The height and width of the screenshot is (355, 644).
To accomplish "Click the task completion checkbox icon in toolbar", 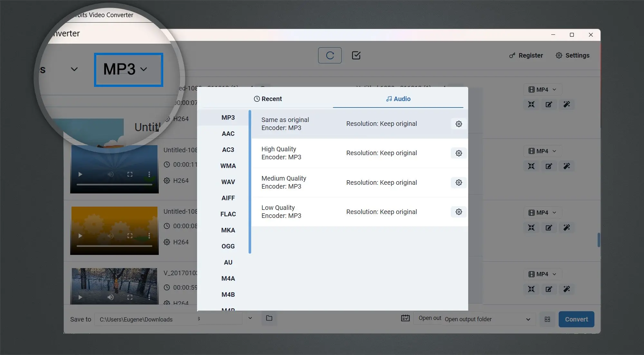I will click(x=356, y=55).
